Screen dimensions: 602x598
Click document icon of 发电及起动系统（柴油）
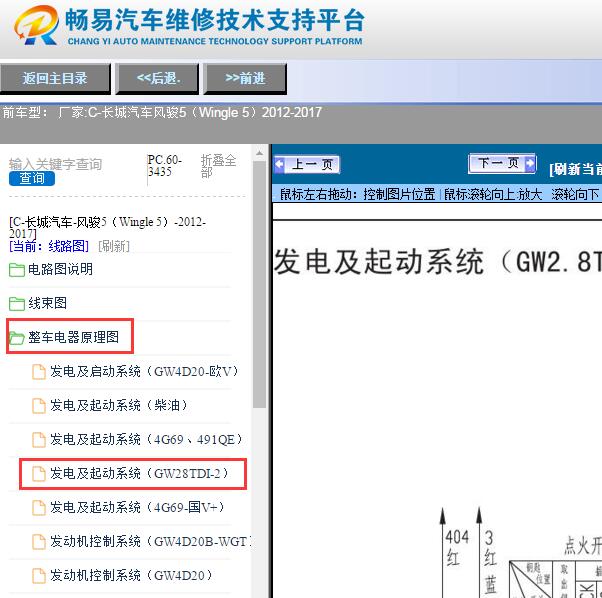coord(38,405)
